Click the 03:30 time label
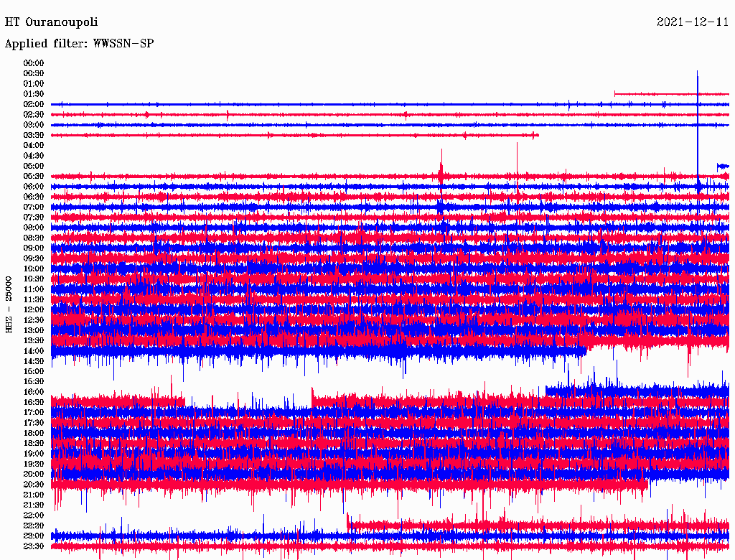735x560 pixels. point(34,135)
